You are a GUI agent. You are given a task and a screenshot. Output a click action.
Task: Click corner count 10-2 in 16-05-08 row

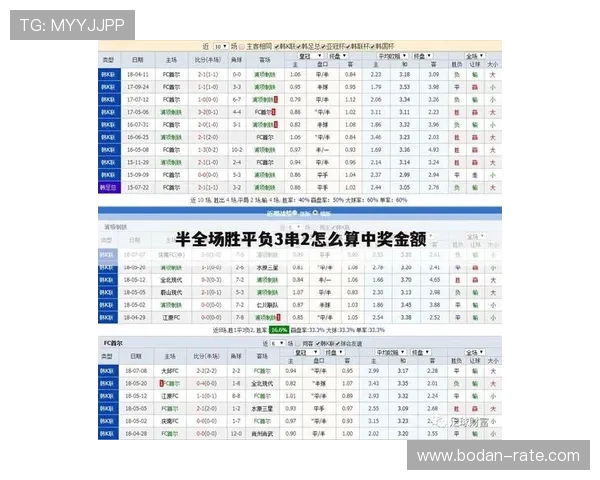tap(237, 150)
